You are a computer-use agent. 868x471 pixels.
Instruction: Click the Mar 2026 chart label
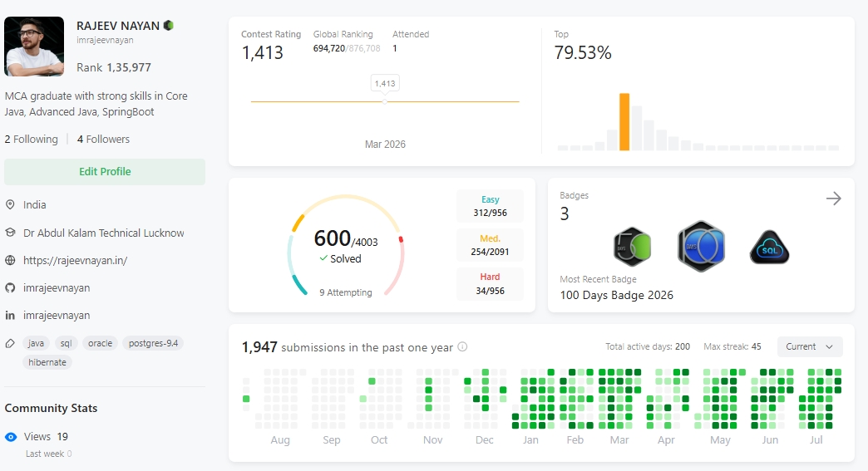(385, 145)
